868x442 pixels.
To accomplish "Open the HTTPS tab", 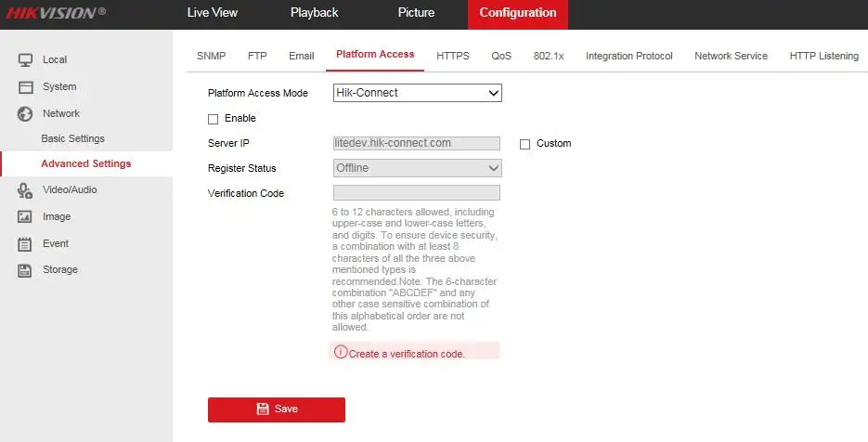I will point(453,56).
